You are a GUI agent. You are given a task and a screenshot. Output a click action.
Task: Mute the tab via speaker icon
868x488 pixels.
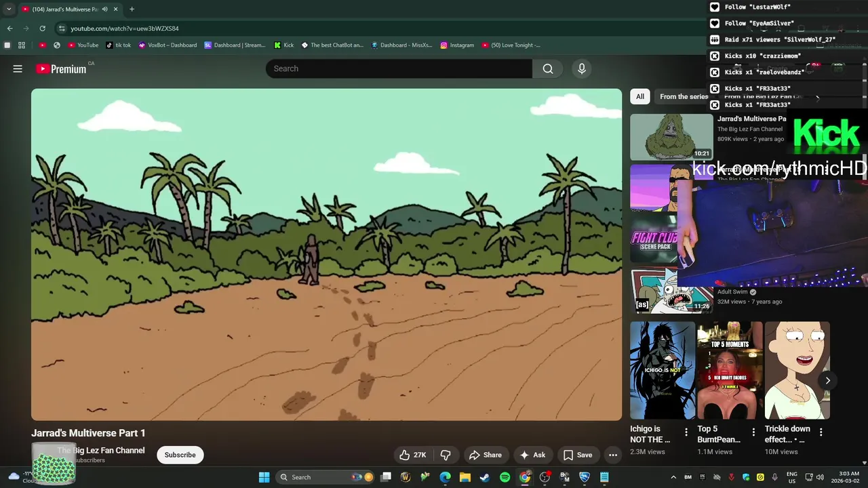click(x=104, y=9)
